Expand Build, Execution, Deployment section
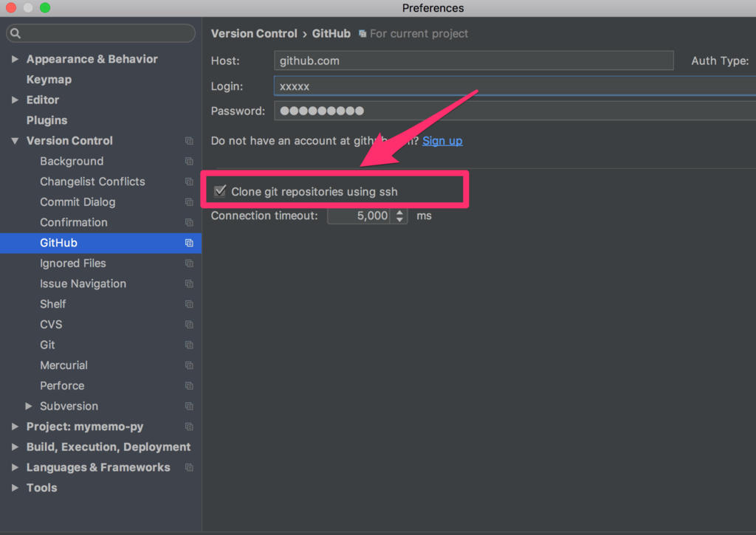The height and width of the screenshot is (535, 756). point(15,446)
